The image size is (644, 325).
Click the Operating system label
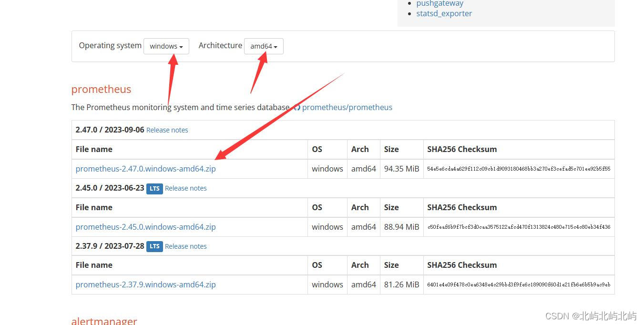coord(110,46)
